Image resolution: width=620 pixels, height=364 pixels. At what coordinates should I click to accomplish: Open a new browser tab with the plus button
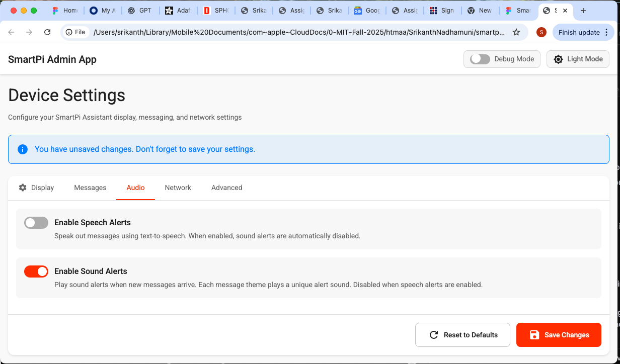pos(583,10)
